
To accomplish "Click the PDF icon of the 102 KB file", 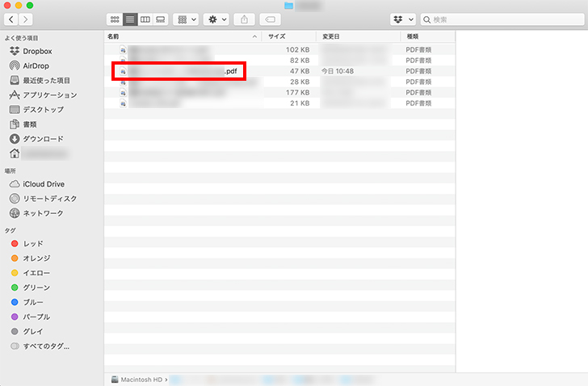I will (123, 49).
